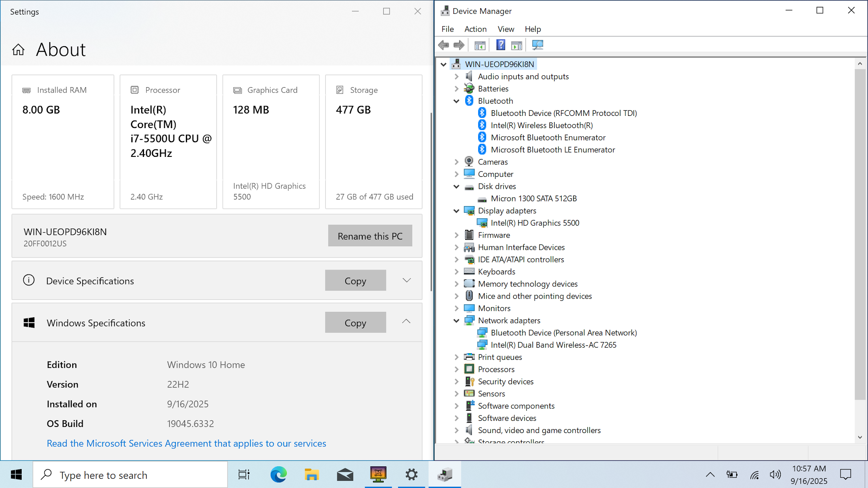Click the Settings window vertical scrollbar
868x488 pixels.
pyautogui.click(x=431, y=202)
